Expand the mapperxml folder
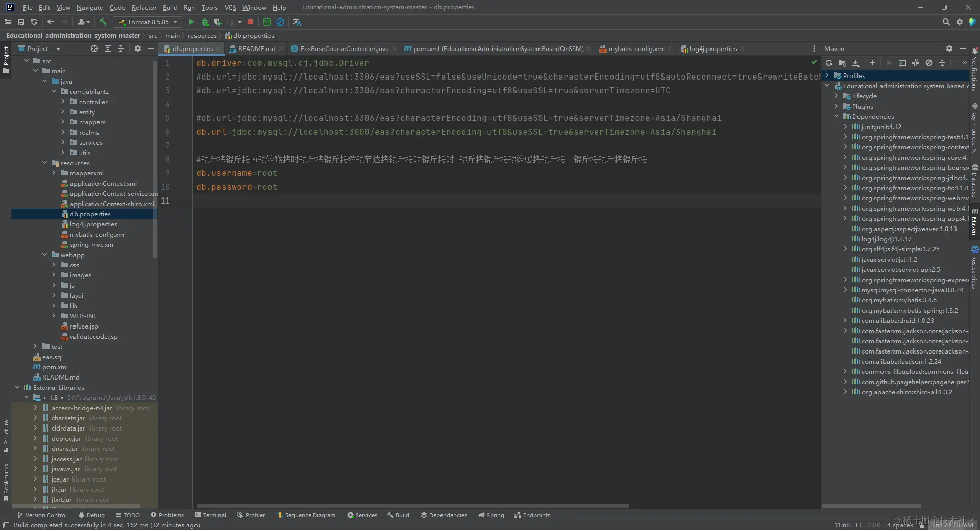Screen dimensions: 980x530 (54, 173)
